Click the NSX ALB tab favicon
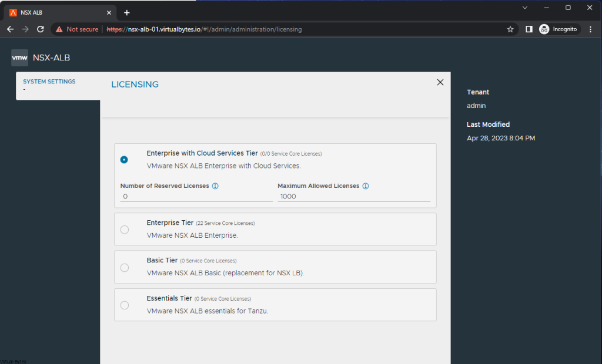 [13, 13]
